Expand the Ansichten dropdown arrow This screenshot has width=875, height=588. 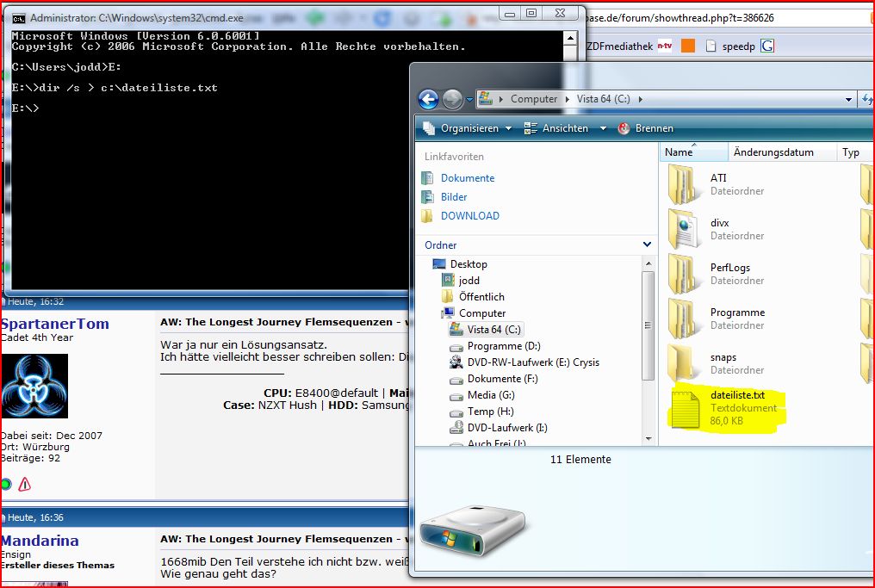point(603,128)
